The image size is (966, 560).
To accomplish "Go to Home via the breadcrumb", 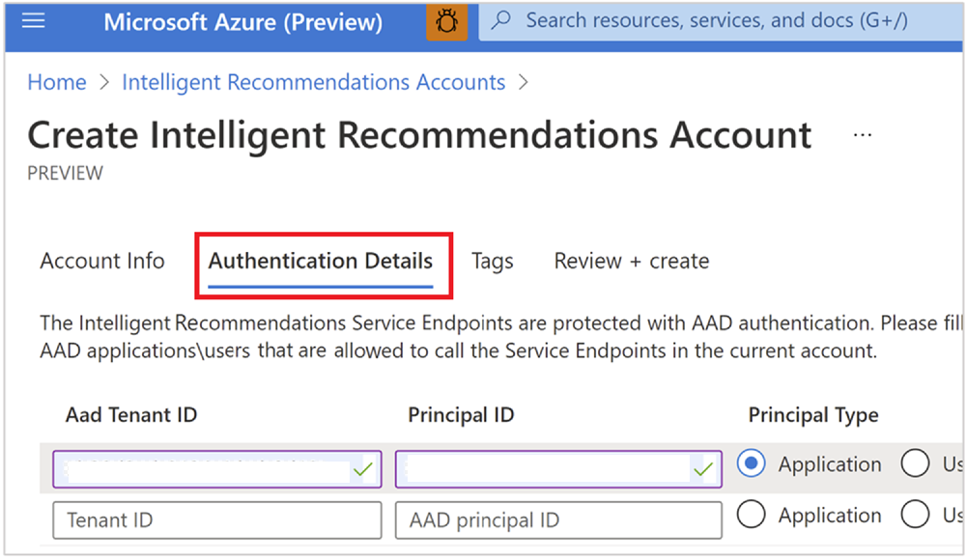I will [x=56, y=82].
